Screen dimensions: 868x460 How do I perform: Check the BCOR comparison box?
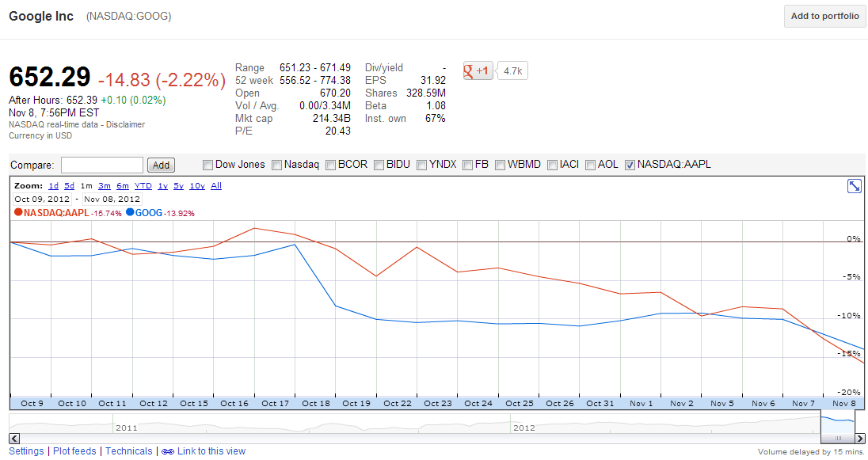(x=330, y=165)
